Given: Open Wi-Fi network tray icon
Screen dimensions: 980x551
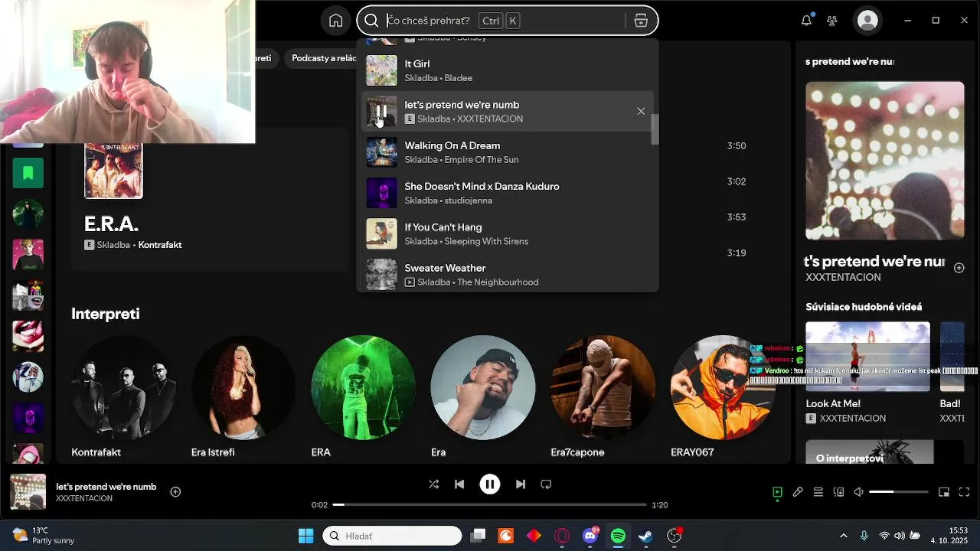Looking at the screenshot, I should (884, 536).
